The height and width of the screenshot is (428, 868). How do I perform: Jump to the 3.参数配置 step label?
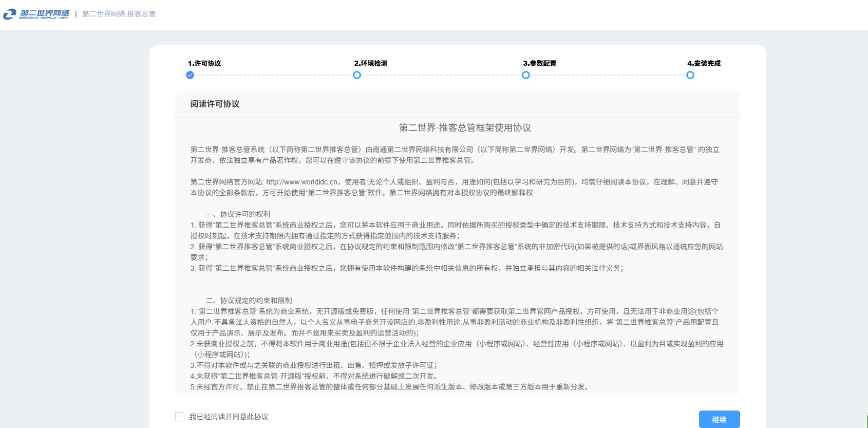pyautogui.click(x=540, y=63)
